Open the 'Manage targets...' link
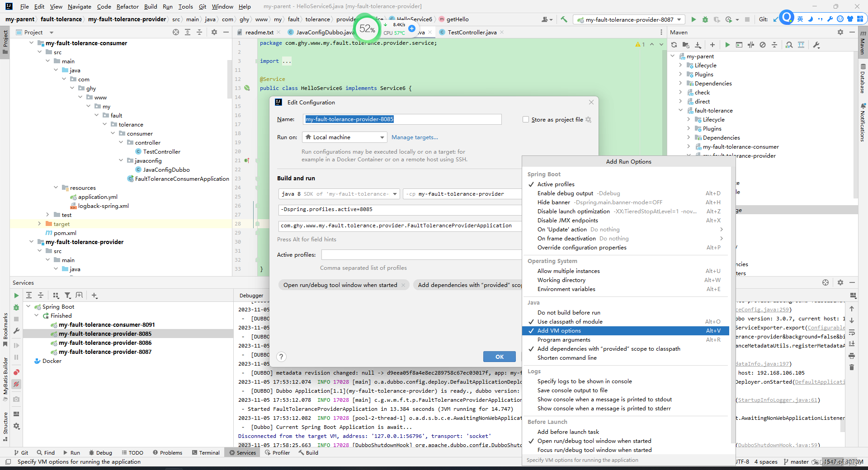The width and height of the screenshot is (868, 470). point(415,137)
